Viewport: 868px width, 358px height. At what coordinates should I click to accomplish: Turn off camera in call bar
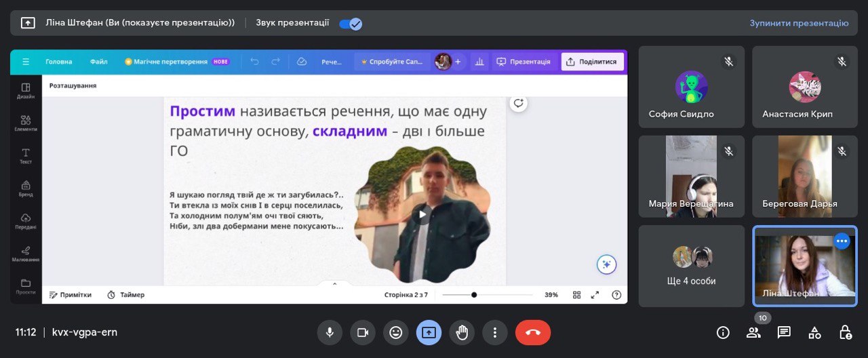[363, 332]
